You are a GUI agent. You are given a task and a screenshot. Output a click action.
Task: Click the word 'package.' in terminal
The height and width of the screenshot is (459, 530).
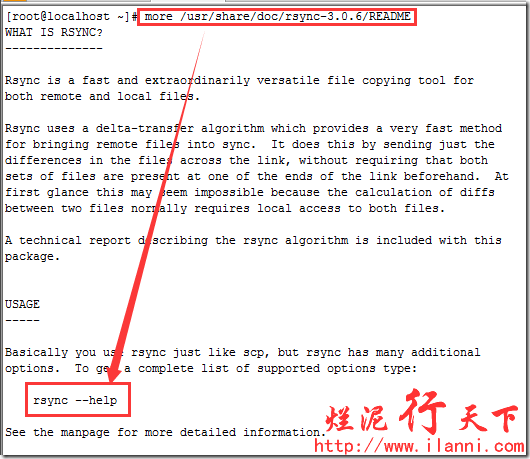[32, 257]
